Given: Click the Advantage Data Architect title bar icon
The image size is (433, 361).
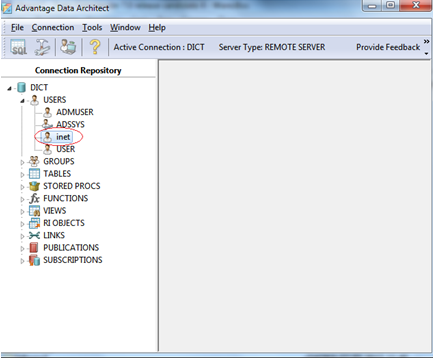Looking at the screenshot, I should tap(7, 8).
